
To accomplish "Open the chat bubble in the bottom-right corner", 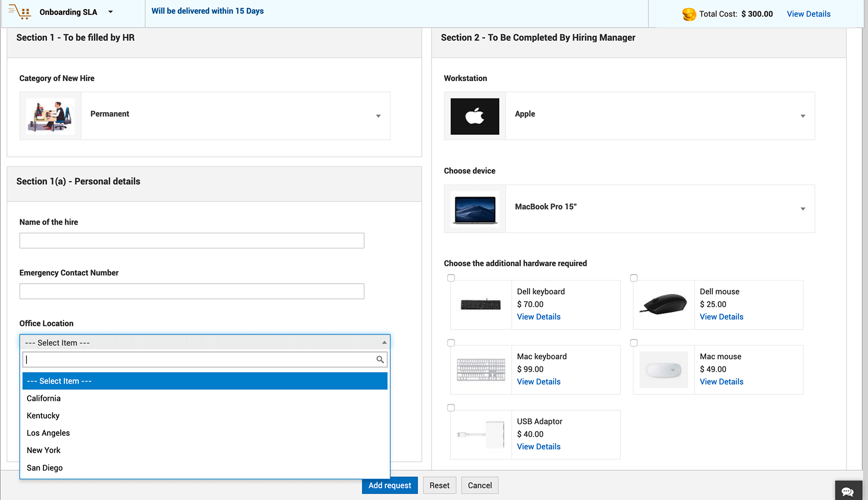I will (849, 491).
